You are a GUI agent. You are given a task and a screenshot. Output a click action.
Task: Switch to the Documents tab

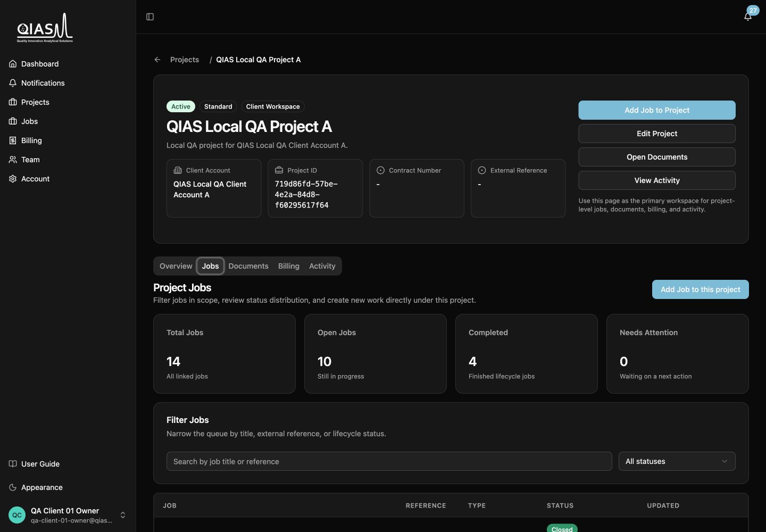pos(248,266)
